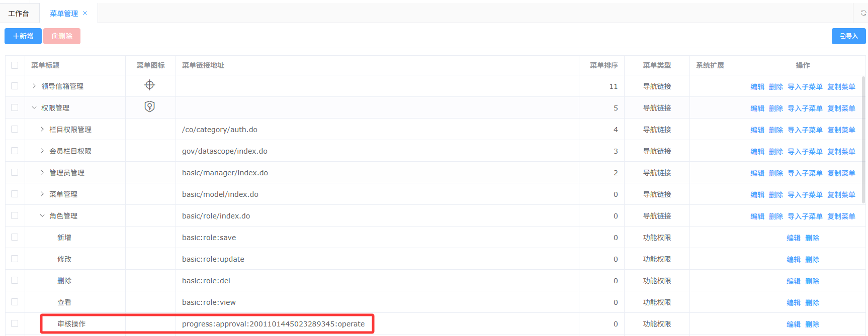Collapse the 权限管理 tree row
868x336 pixels.
click(34, 108)
